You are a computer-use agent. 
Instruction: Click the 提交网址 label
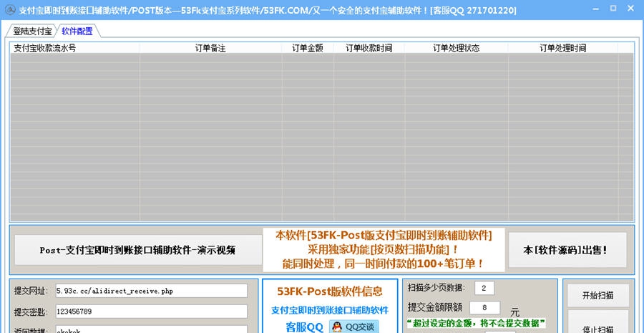point(31,291)
